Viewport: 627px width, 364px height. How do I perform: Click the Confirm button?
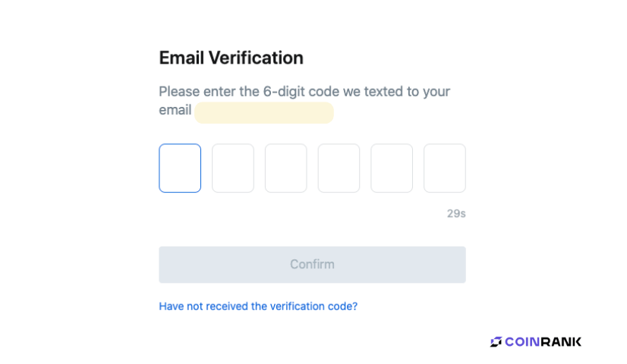click(312, 265)
